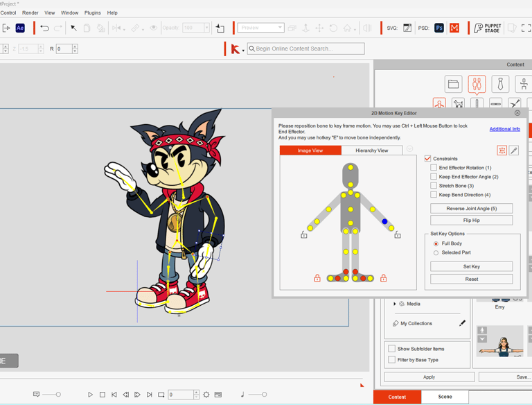Select the head top joint dot
This screenshot has width=532, height=405.
click(351, 168)
